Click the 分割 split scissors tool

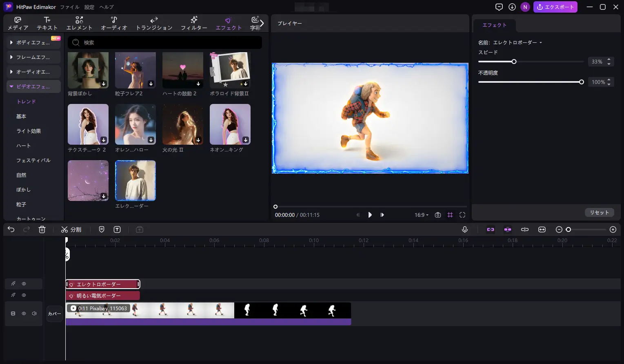point(71,229)
